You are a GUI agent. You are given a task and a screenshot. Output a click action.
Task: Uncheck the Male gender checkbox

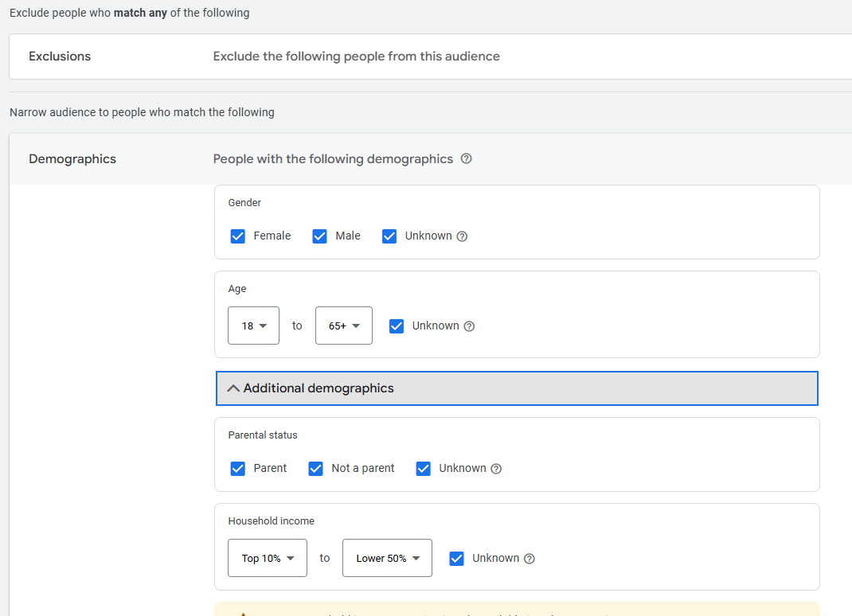(x=319, y=236)
